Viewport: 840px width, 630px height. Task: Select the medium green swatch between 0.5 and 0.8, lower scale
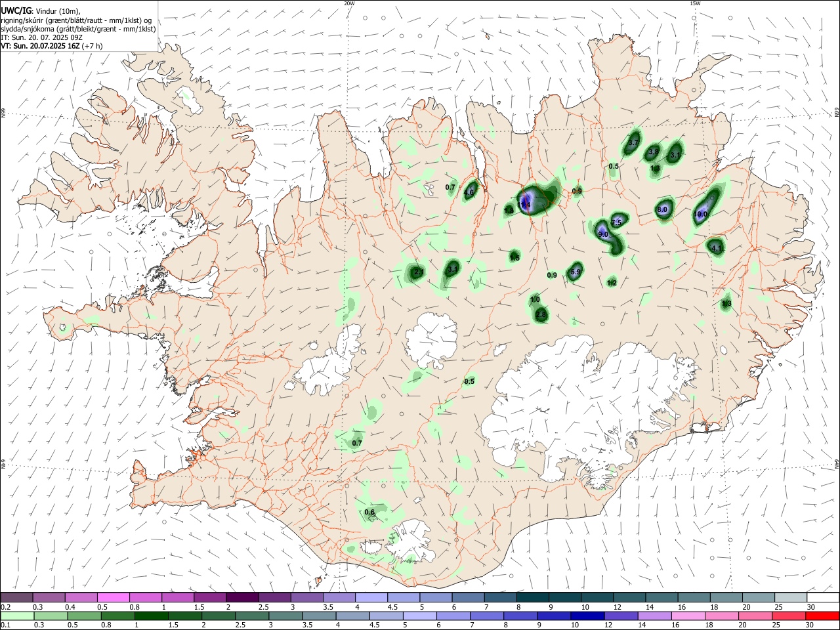pos(84,616)
